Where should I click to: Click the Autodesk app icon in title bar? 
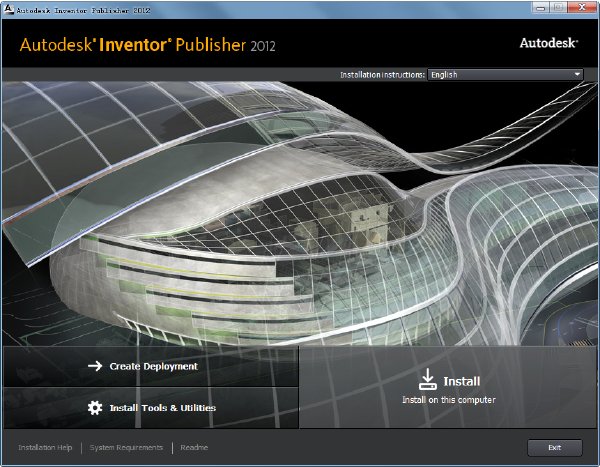(x=8, y=10)
